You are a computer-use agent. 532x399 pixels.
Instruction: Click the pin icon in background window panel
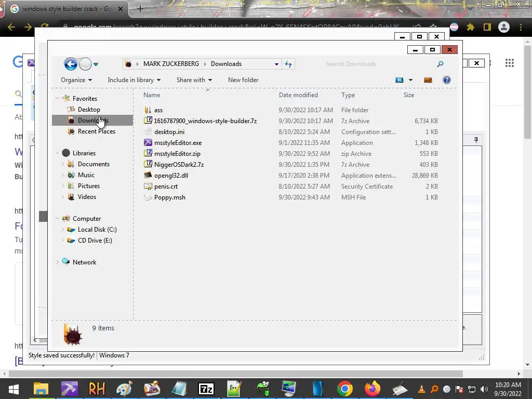(x=476, y=140)
